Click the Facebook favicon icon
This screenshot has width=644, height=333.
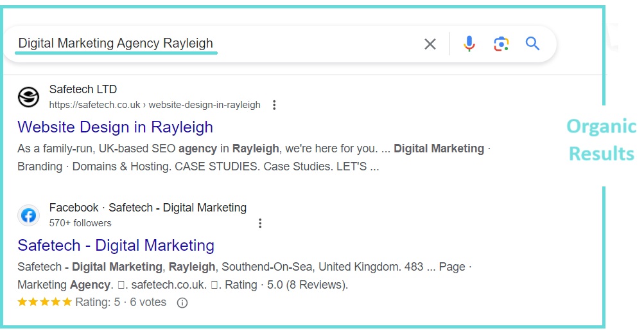click(x=28, y=215)
